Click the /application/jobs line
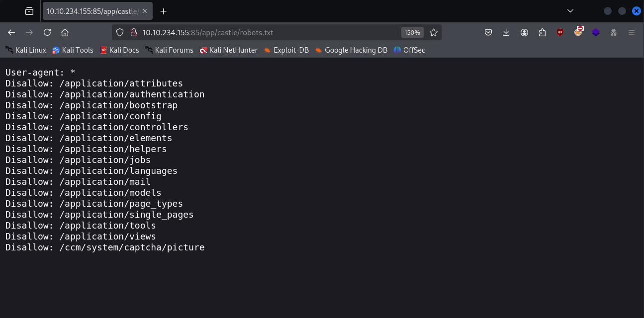 (78, 160)
